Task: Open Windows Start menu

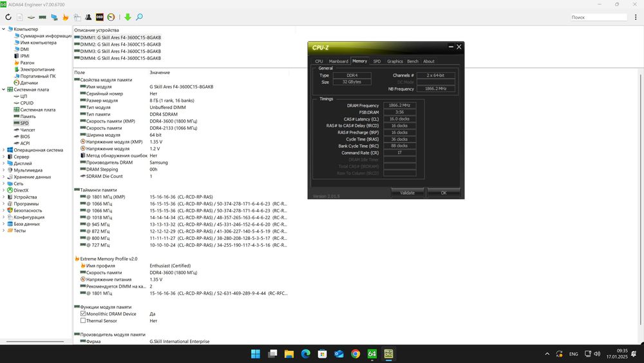Action: coord(256,354)
